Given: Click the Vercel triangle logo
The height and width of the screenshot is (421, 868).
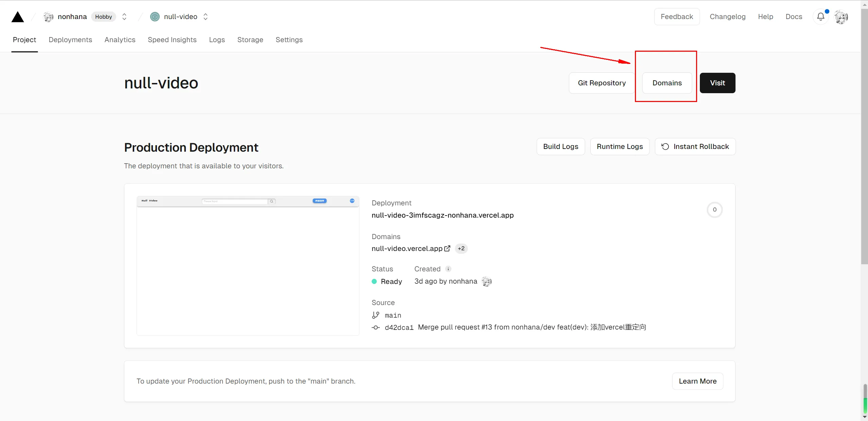Looking at the screenshot, I should (18, 17).
